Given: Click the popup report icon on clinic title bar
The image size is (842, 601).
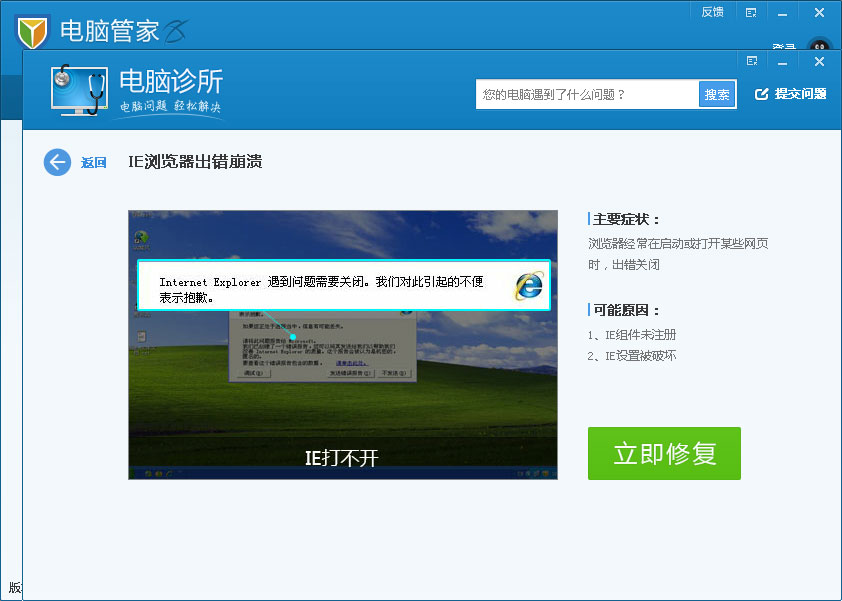Looking at the screenshot, I should [752, 62].
